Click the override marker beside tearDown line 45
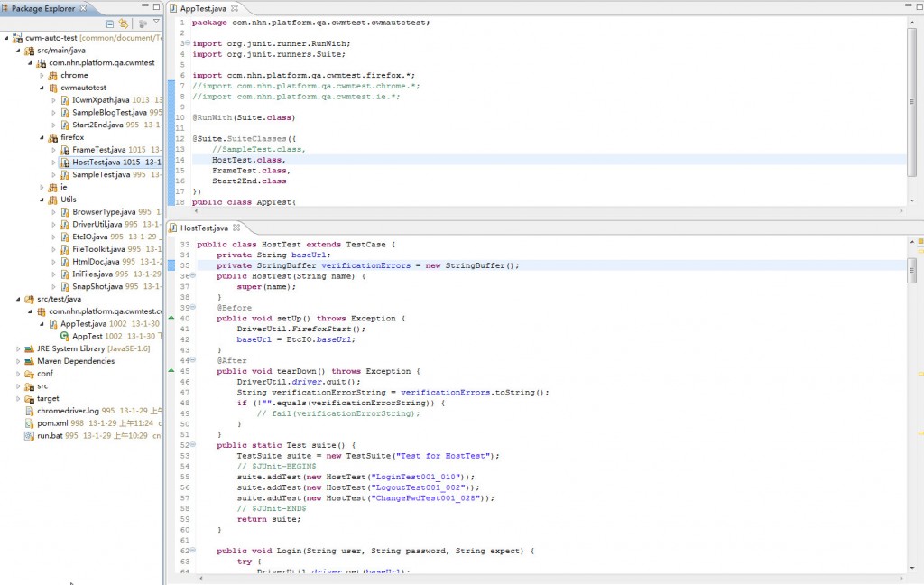The image size is (924, 585). click(x=171, y=370)
